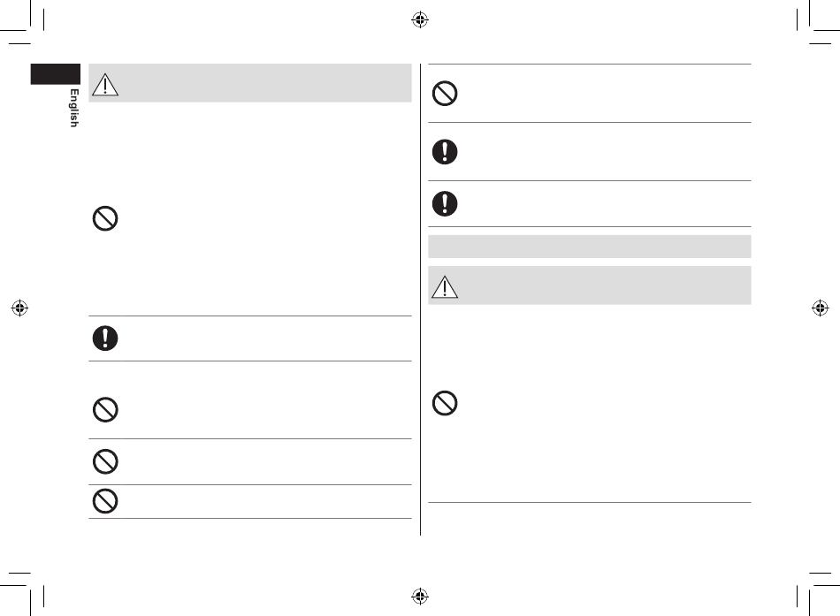Click the registration crosshair mark on left page edge
This screenshot has width=840, height=616.
click(19, 308)
